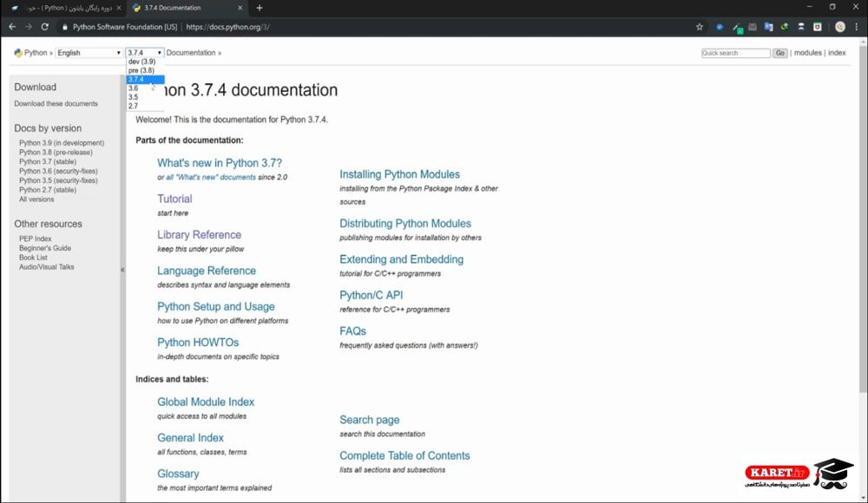The image size is (868, 503).
Task: Open Extending and Embedding
Action: pos(401,259)
